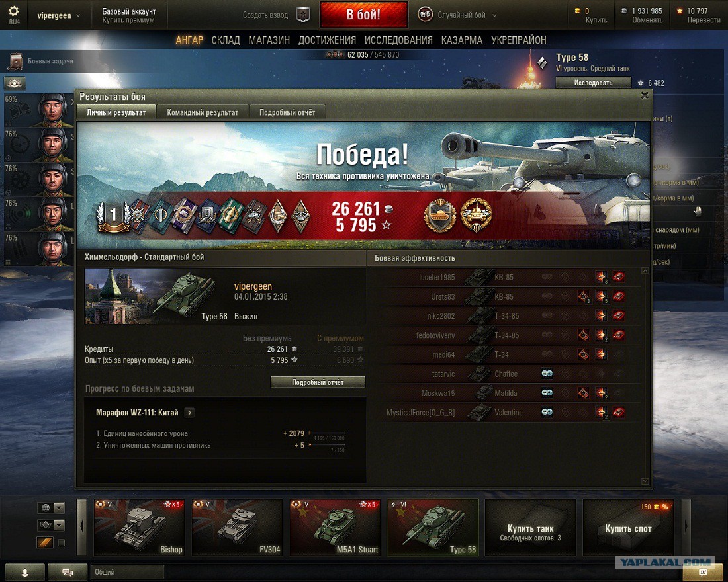Click Подробный отчёт button under credits

(318, 382)
